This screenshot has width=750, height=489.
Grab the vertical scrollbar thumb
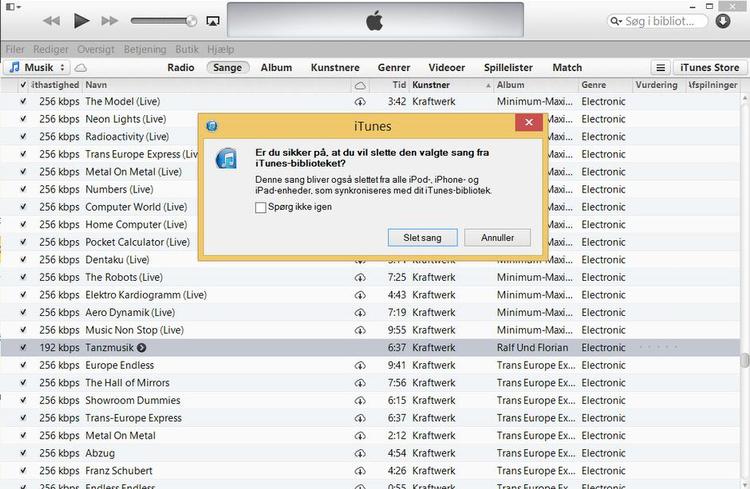(745, 360)
